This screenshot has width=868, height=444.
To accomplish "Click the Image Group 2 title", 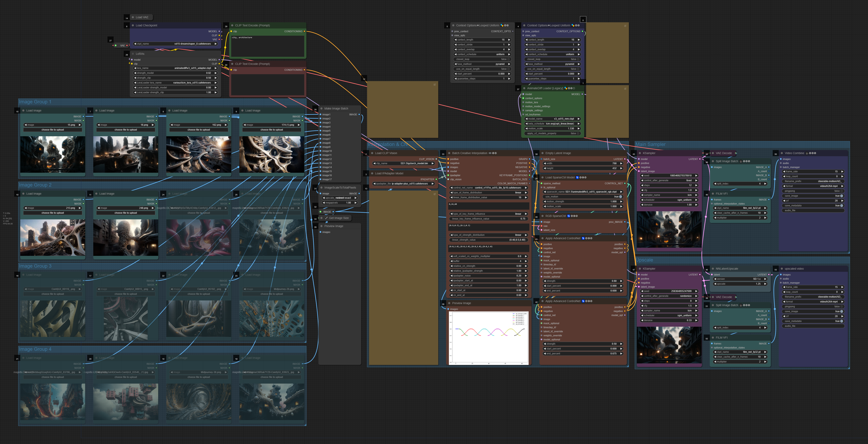I will 35,185.
